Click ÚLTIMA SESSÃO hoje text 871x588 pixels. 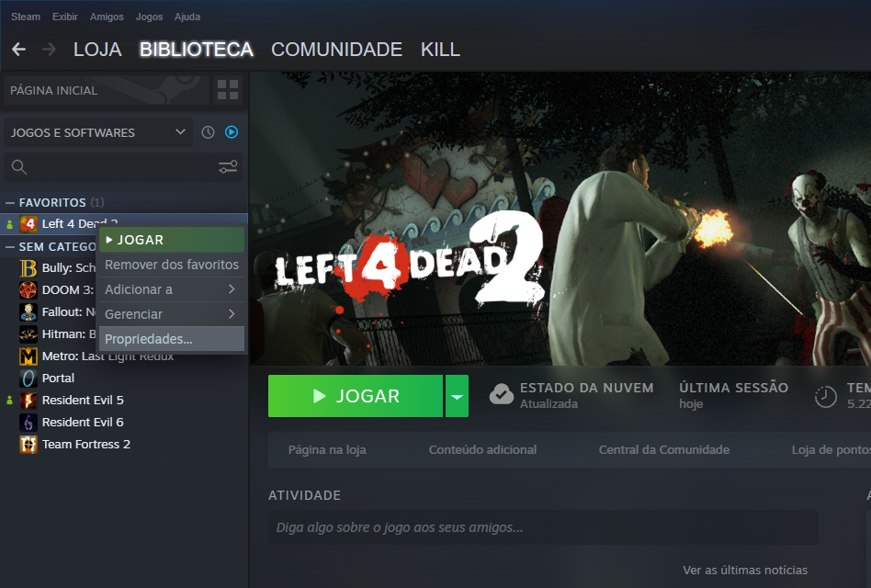[733, 395]
